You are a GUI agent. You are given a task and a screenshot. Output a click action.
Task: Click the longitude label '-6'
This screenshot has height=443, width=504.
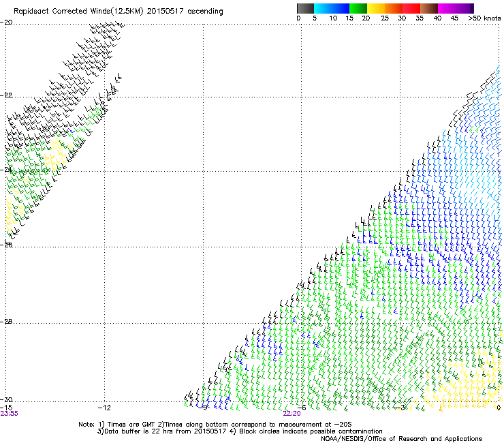click(302, 408)
